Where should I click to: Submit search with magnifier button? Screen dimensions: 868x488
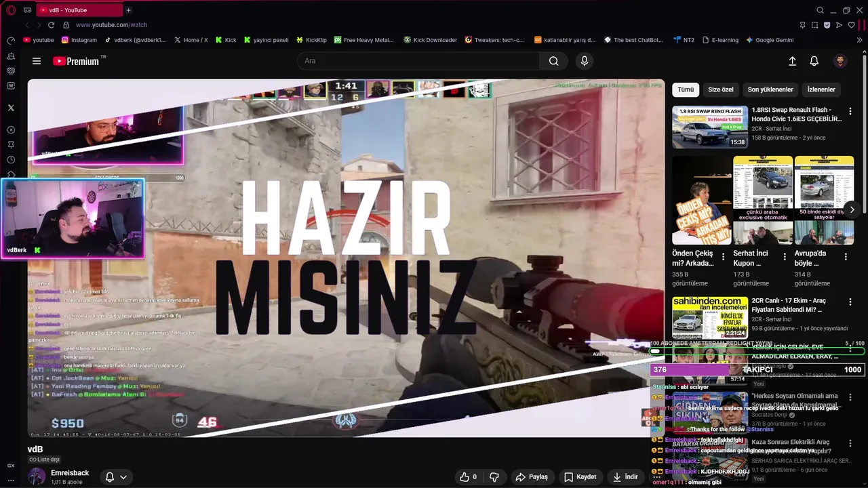[x=553, y=61]
